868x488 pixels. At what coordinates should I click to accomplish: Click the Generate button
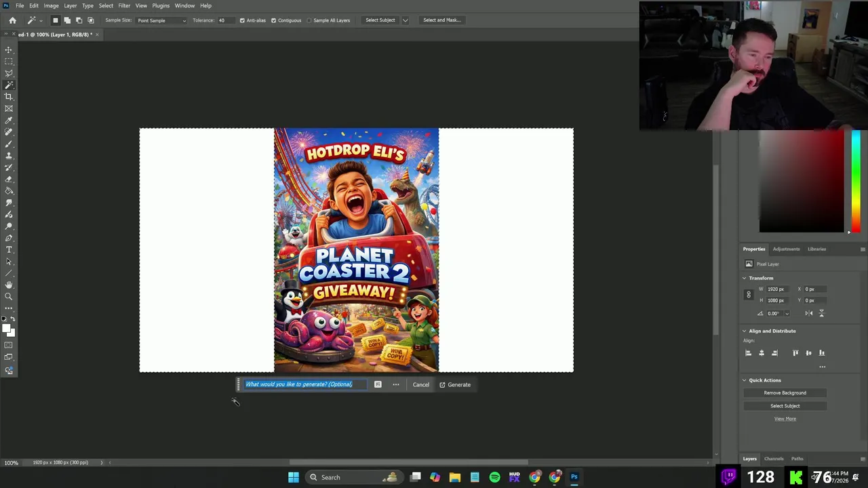[x=455, y=385]
